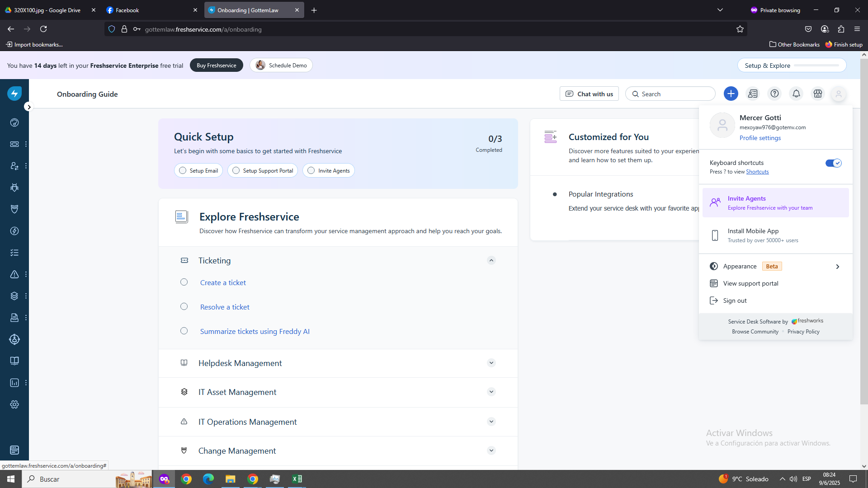Expand the Change Management section
This screenshot has height=488, width=868.
(x=491, y=450)
